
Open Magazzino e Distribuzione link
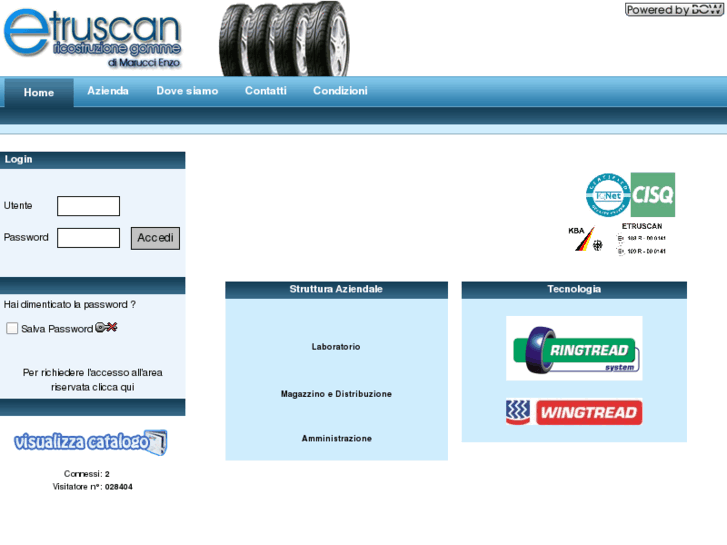pos(337,394)
